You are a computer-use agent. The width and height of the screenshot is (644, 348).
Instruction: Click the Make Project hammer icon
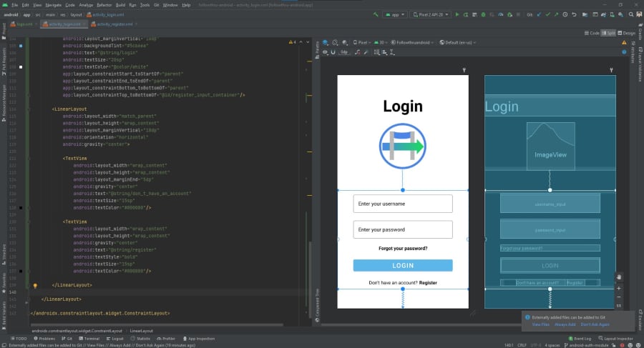[x=376, y=15]
